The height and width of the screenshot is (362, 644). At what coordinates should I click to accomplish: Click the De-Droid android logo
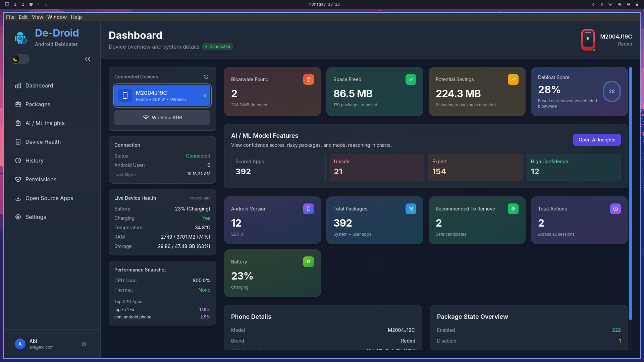(20, 38)
